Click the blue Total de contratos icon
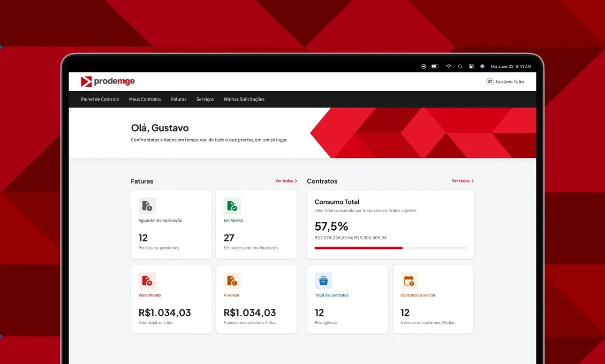Viewport: 605px width, 364px height. 323,280
